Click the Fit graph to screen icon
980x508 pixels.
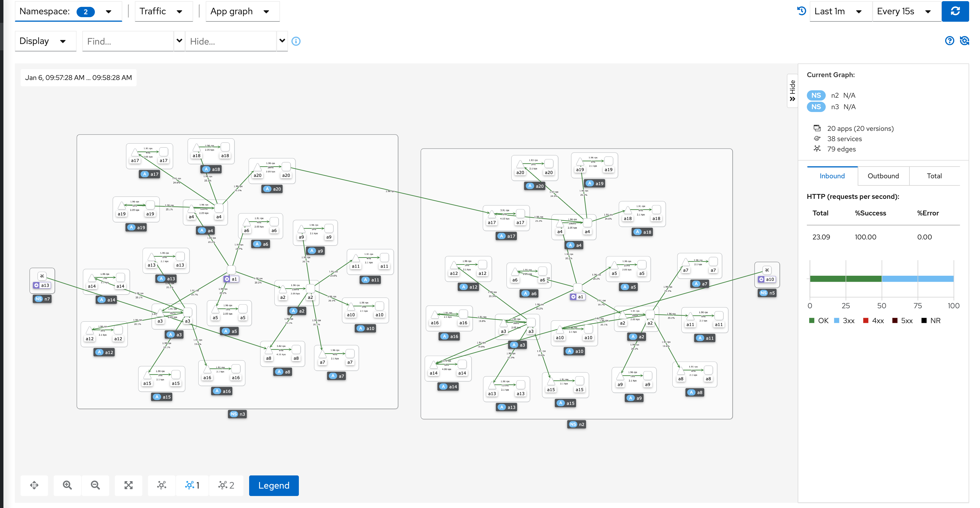pos(129,485)
